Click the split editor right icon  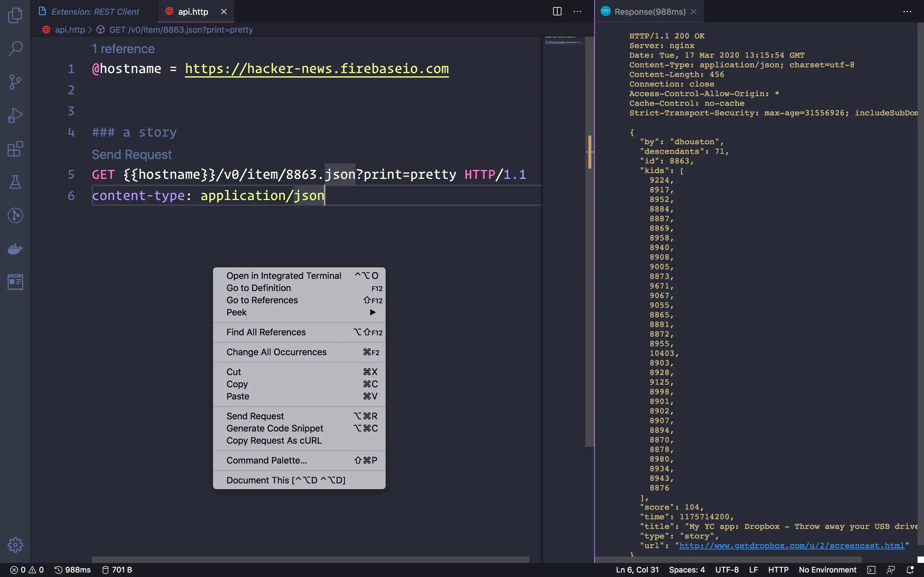pos(557,12)
